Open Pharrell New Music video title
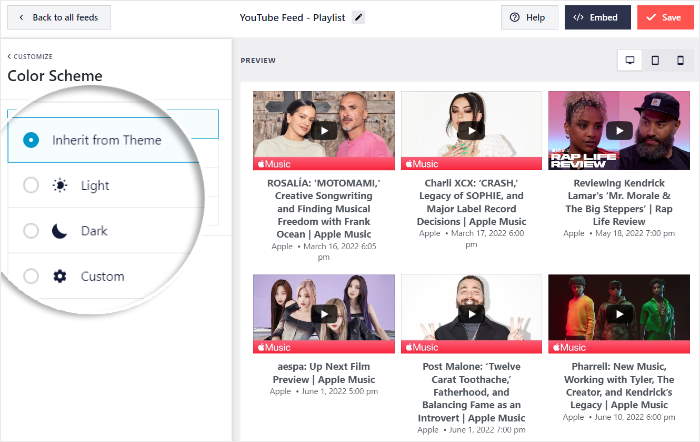Image resolution: width=700 pixels, height=442 pixels. [619, 386]
